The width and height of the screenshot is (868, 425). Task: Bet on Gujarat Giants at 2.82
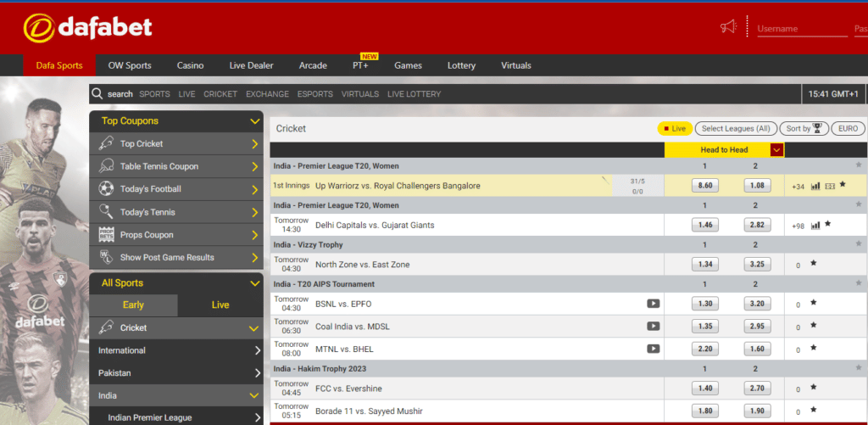tap(757, 225)
